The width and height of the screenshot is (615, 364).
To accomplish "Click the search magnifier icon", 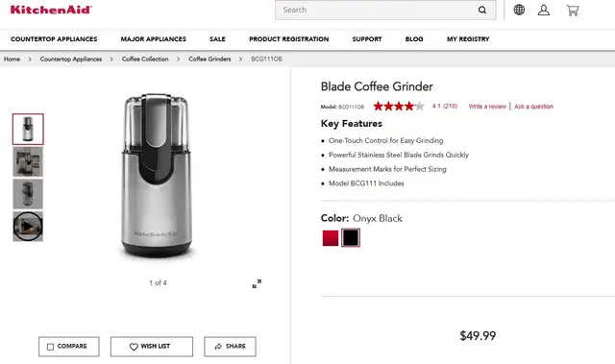I will click(482, 11).
